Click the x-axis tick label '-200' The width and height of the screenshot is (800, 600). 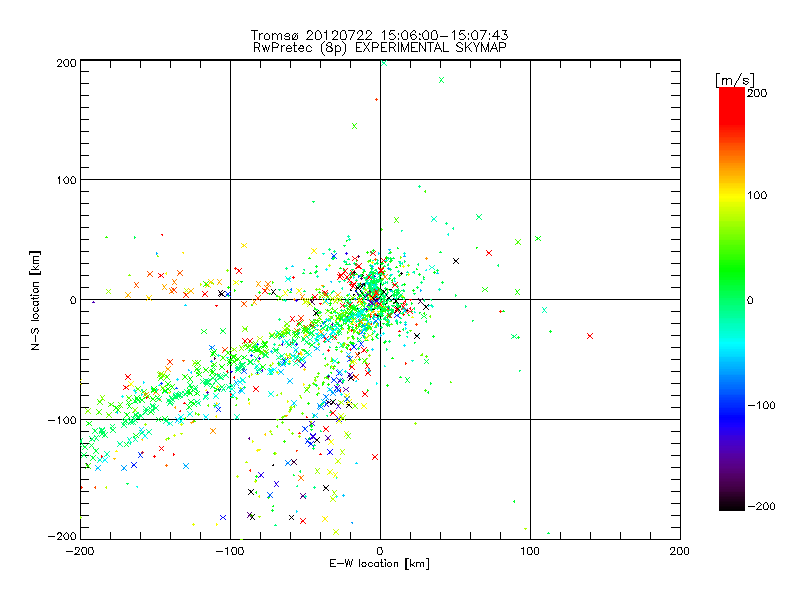click(x=81, y=551)
